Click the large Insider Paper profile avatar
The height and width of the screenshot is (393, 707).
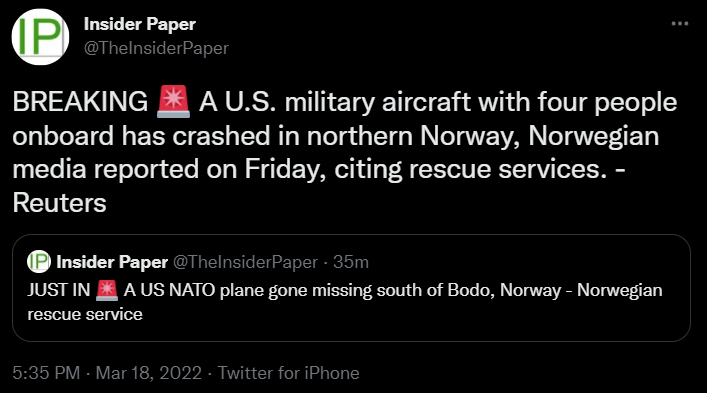tap(40, 37)
